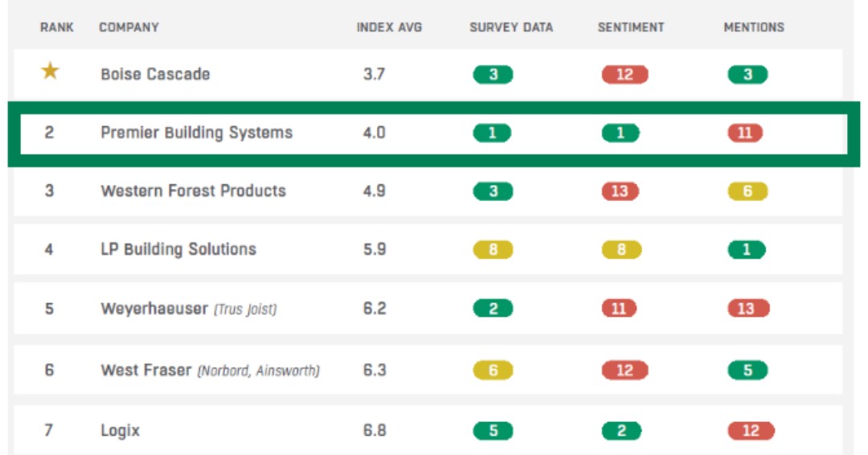Click Weyerhaeuser index average 6.2
The image size is (868, 455).
375,309
